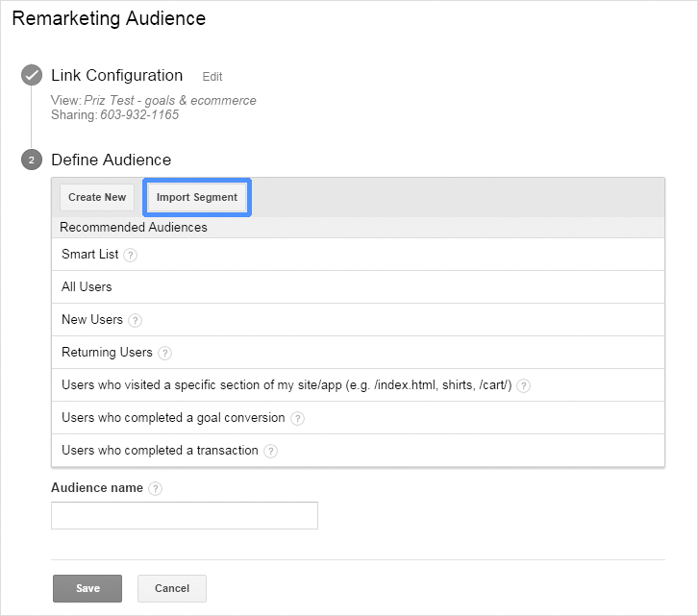
Task: Select Smart List recommended audience
Action: 90,255
